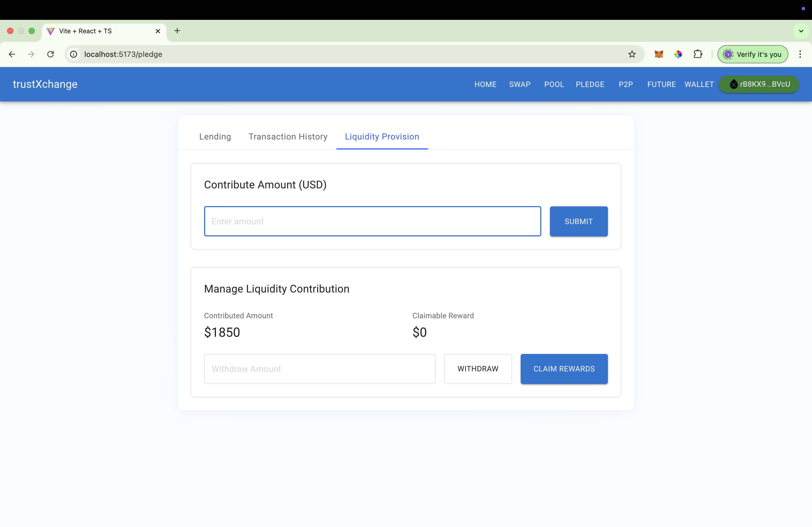Open a new tab with the plus icon

coord(177,31)
